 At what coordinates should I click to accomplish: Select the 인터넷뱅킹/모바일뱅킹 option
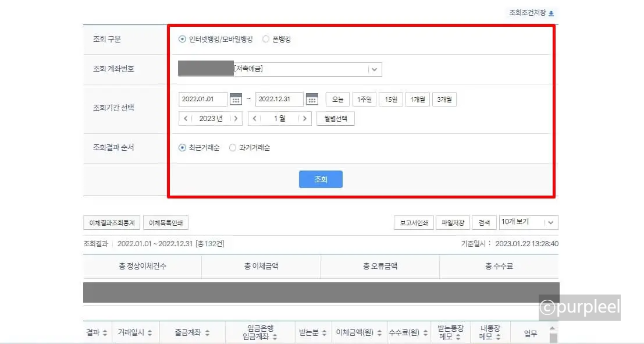(182, 40)
